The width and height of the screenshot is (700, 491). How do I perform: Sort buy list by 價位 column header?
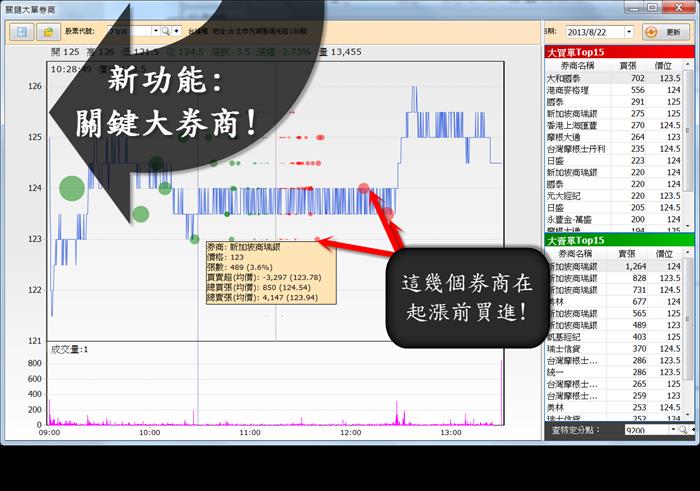(663, 66)
